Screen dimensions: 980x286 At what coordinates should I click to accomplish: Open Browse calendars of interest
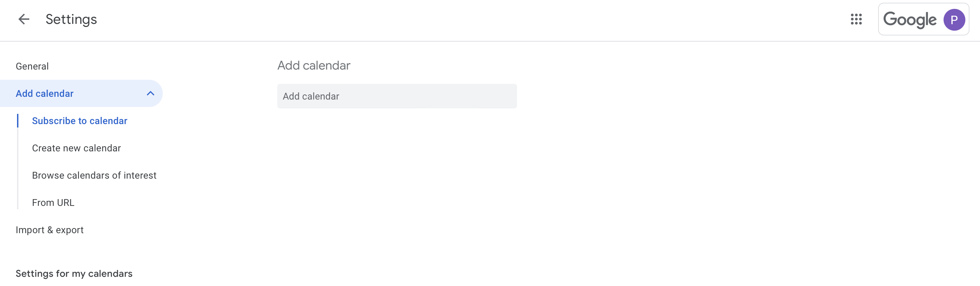(94, 176)
